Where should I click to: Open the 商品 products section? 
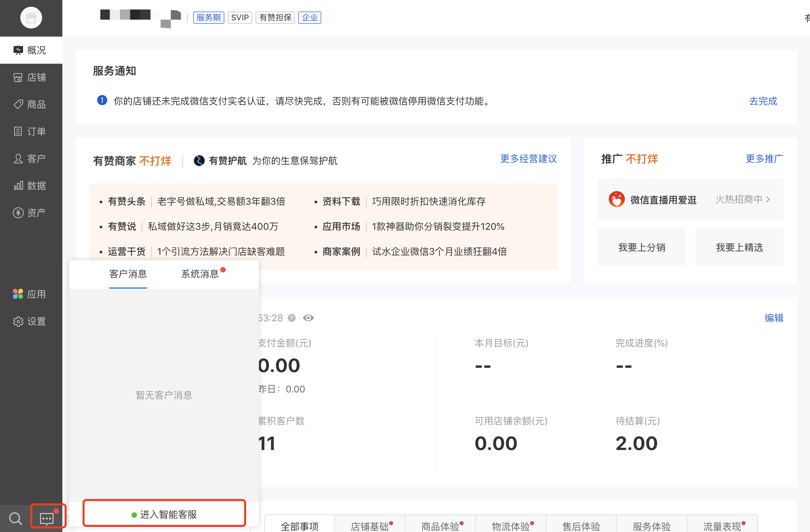point(31,104)
